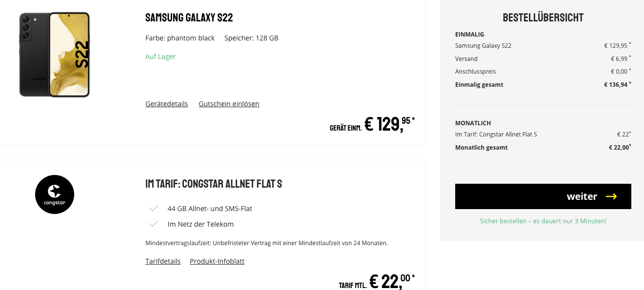The image size is (644, 290).
Task: Open the Gerätedetails link
Action: (166, 104)
